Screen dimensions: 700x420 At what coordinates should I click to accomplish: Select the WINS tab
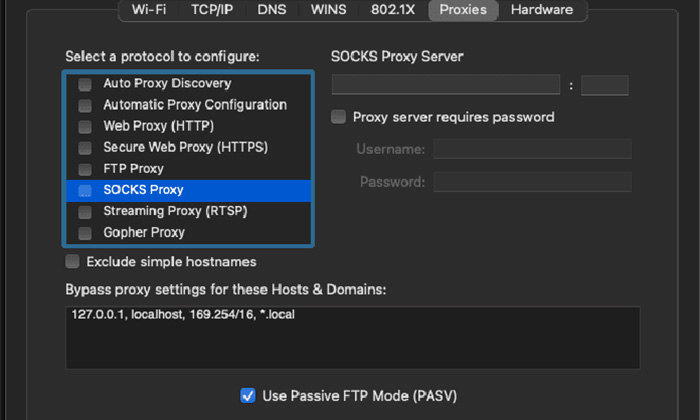pyautogui.click(x=327, y=10)
